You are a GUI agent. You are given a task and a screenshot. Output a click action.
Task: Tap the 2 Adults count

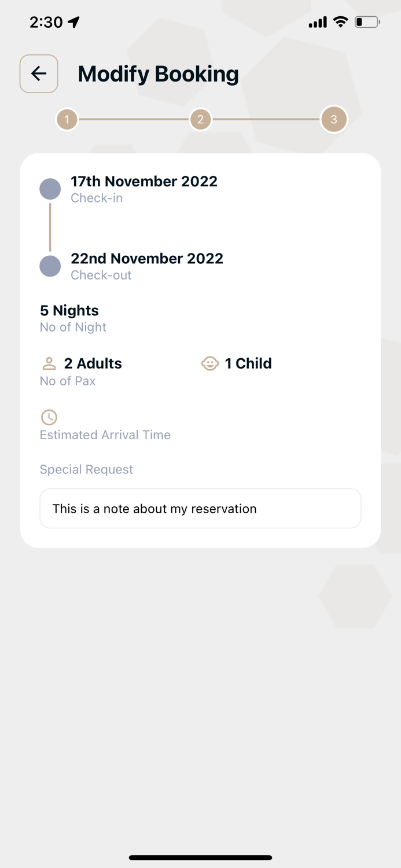click(x=93, y=363)
